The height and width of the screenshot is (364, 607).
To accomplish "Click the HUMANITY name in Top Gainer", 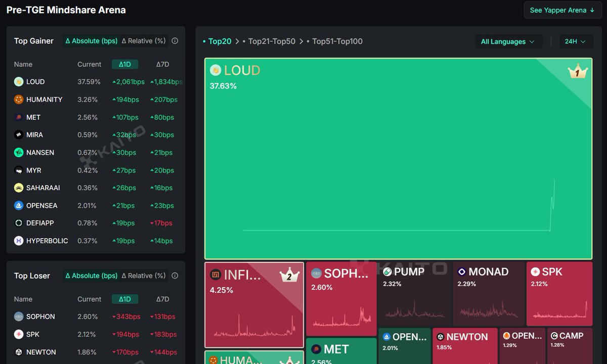I will point(45,100).
